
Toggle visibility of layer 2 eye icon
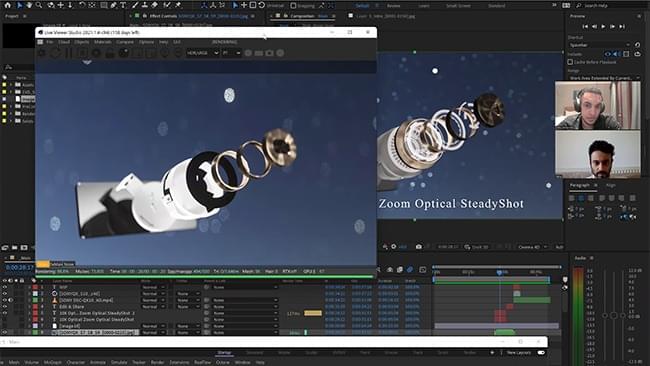coord(5,293)
